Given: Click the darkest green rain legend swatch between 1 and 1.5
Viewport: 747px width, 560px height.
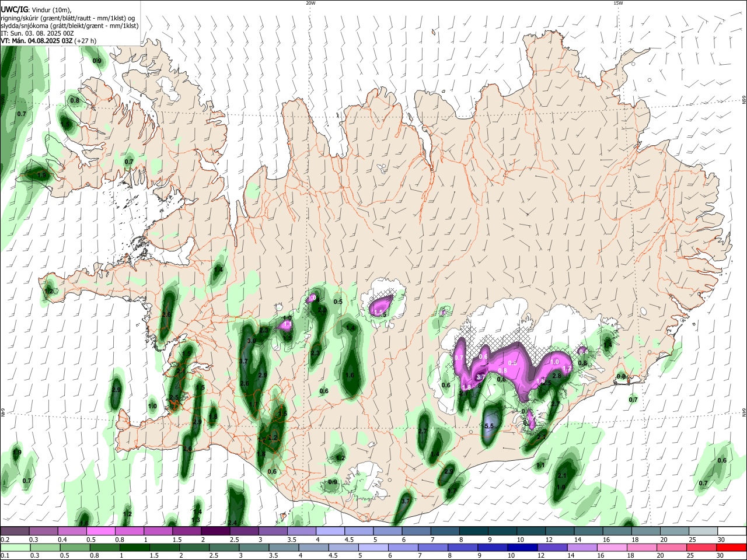Looking at the screenshot, I should [x=134, y=548].
